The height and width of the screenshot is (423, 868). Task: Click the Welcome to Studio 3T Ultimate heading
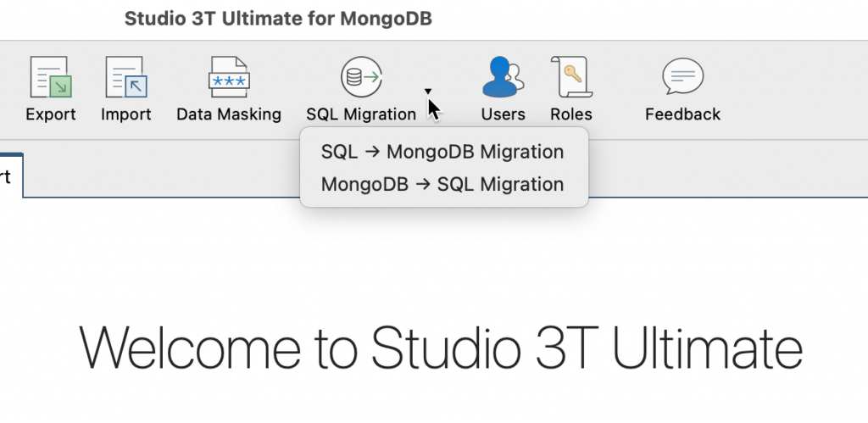pyautogui.click(x=440, y=346)
